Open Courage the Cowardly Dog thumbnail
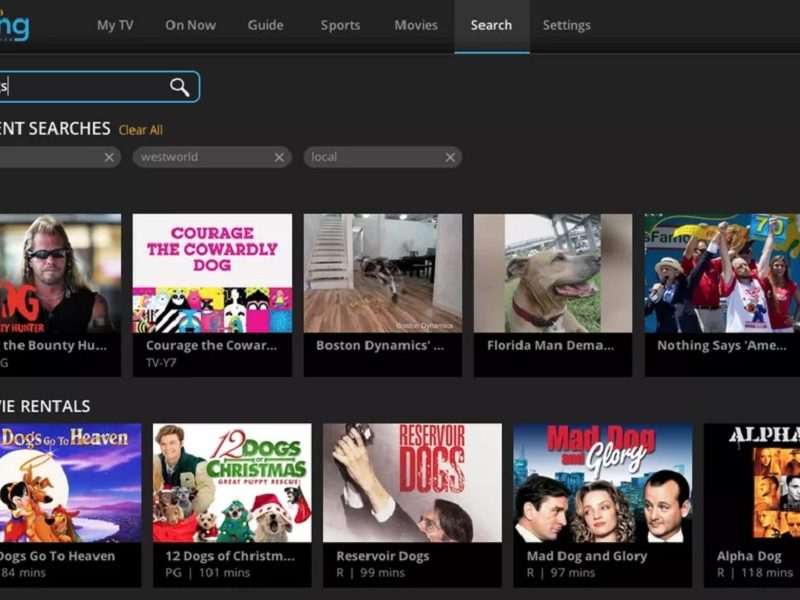The height and width of the screenshot is (600, 800). tap(212, 273)
